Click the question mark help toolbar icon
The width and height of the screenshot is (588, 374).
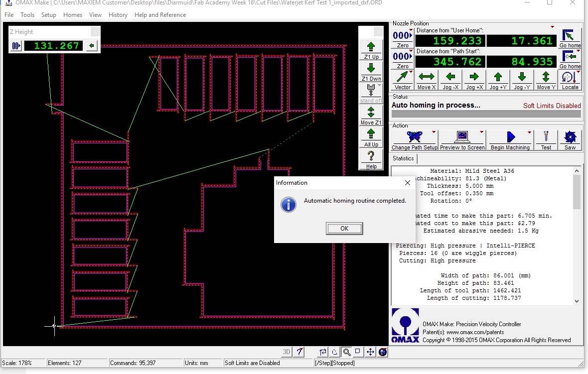(x=299, y=352)
